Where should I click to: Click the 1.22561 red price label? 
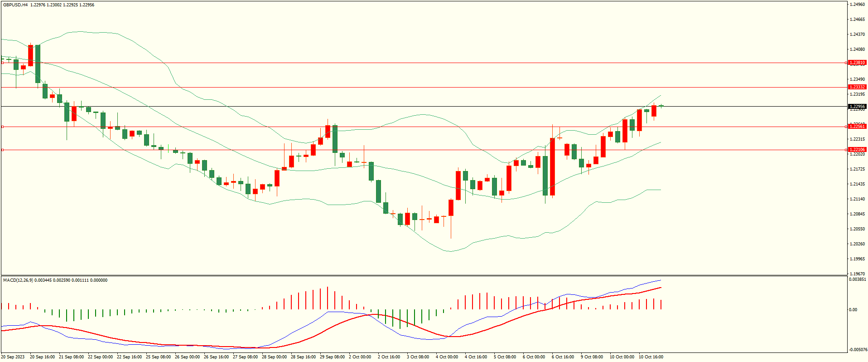pos(857,127)
